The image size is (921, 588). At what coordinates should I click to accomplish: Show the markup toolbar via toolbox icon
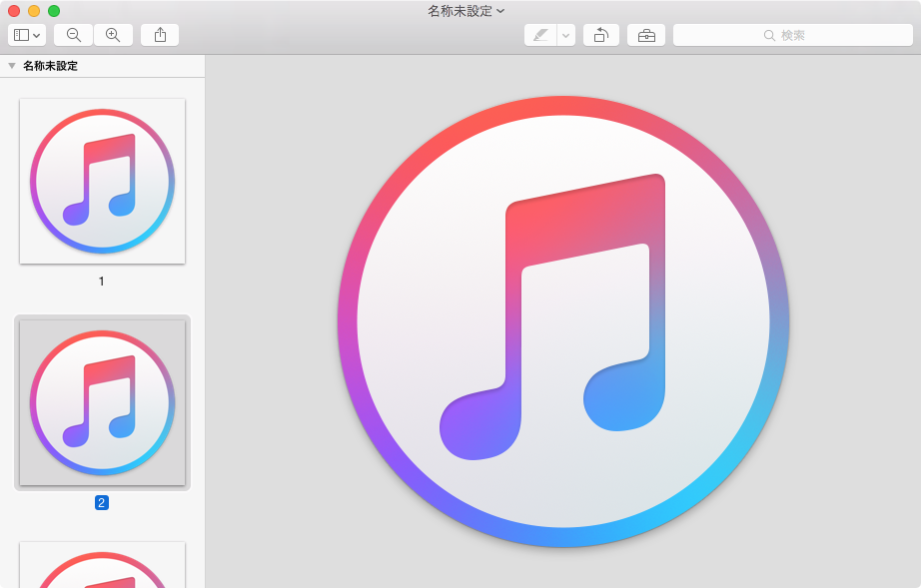646,35
